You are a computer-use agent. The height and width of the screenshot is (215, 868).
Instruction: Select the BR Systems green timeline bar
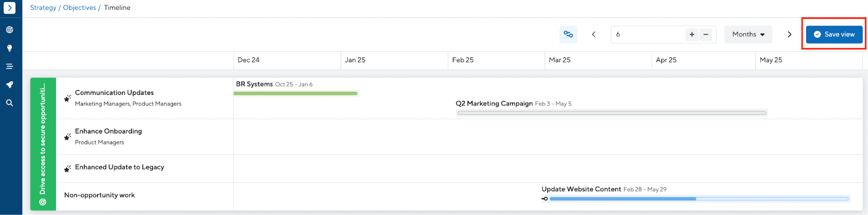(x=296, y=93)
